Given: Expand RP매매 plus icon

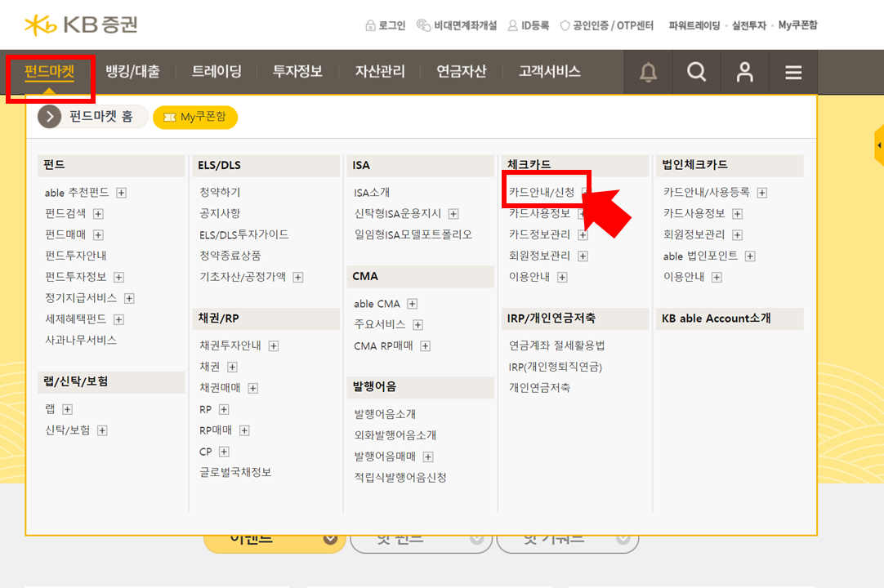Looking at the screenshot, I should pos(244,430).
